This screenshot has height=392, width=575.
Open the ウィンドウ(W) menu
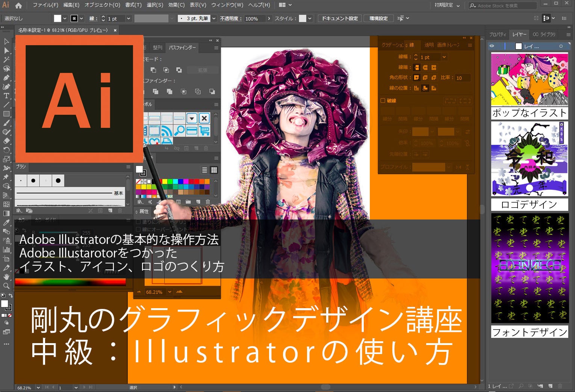(227, 5)
